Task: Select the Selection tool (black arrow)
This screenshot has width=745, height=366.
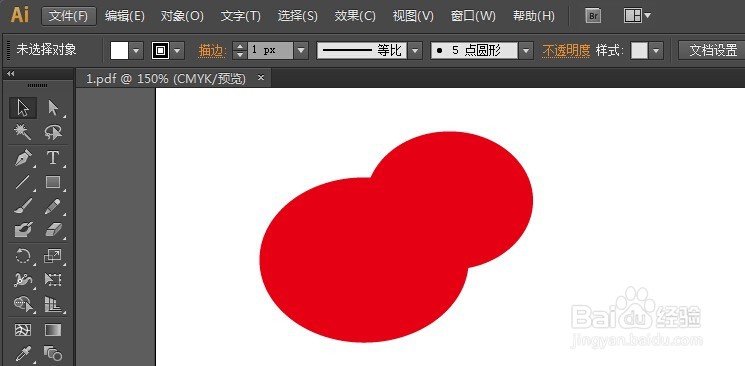Action: click(23, 108)
